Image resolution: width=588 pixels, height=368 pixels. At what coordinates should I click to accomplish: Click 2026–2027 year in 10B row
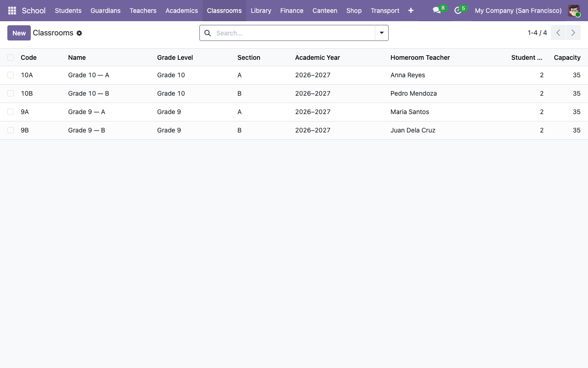click(x=313, y=93)
